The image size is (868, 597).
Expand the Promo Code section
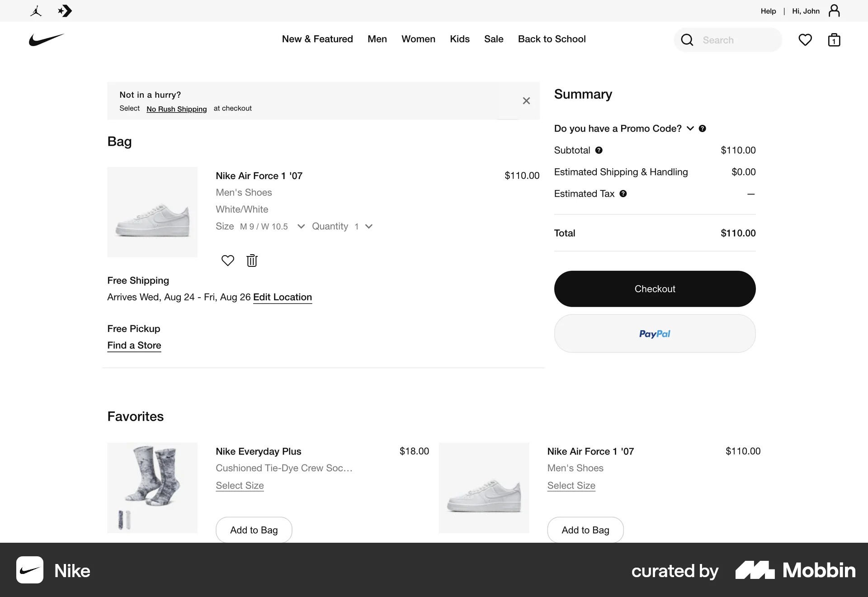click(x=690, y=128)
